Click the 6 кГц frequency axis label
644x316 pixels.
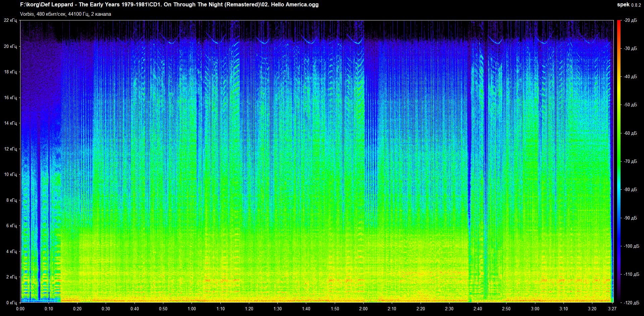[11, 226]
